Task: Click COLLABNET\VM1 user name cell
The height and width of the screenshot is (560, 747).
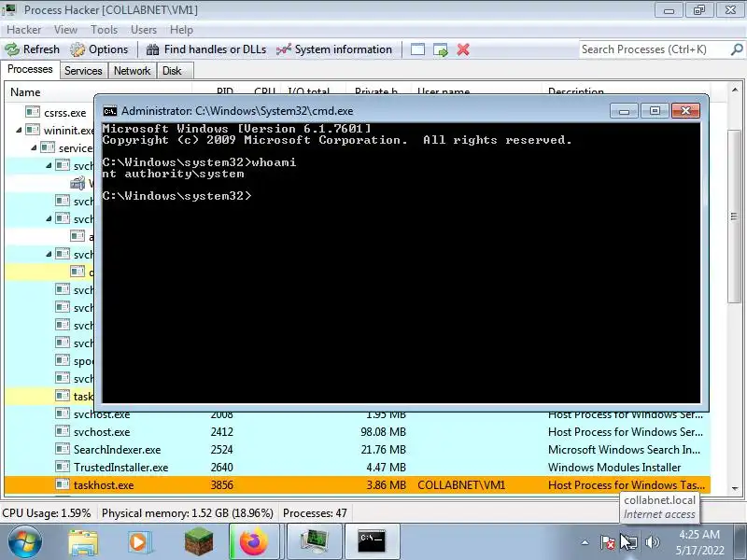Action: (x=461, y=484)
